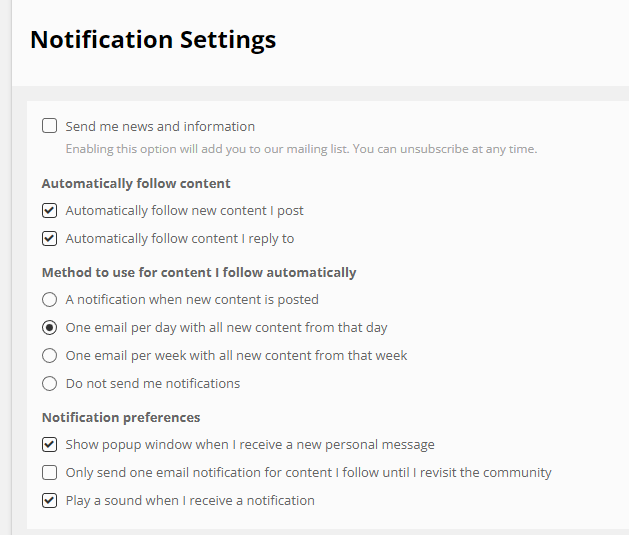
Task: Click the mailing list unsubscribe help text
Action: [x=301, y=149]
